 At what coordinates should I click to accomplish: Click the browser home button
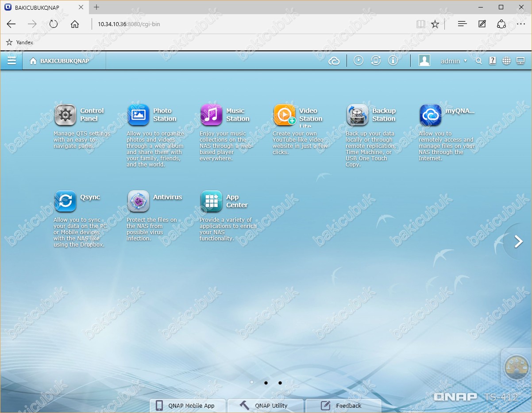[x=75, y=24]
